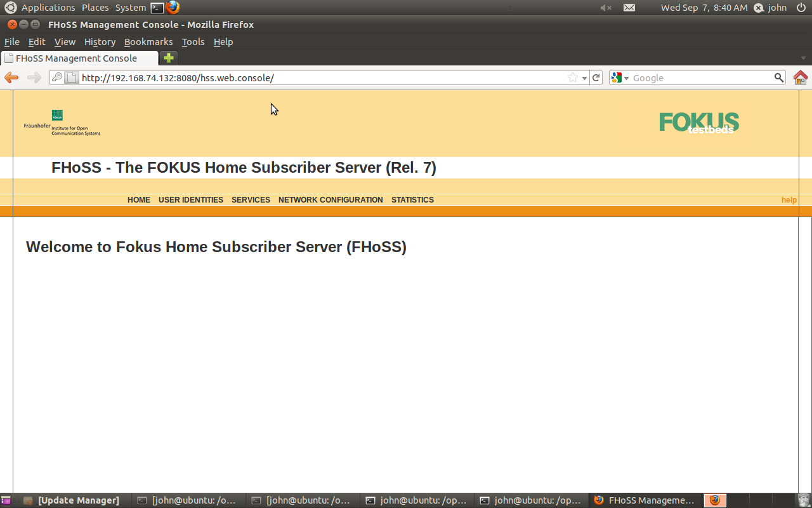Launch Firefox from the top panel icon
Viewport: 812px width, 508px height.
173,8
